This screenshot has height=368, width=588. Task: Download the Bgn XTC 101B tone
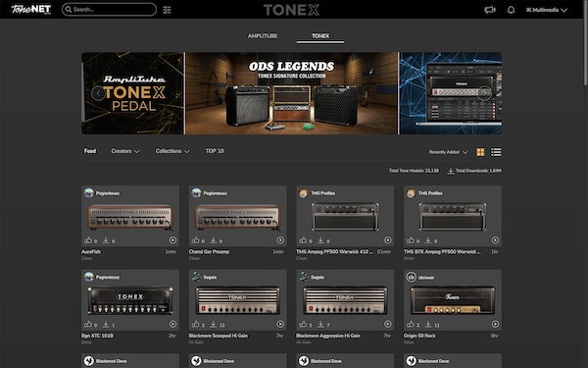pos(106,324)
